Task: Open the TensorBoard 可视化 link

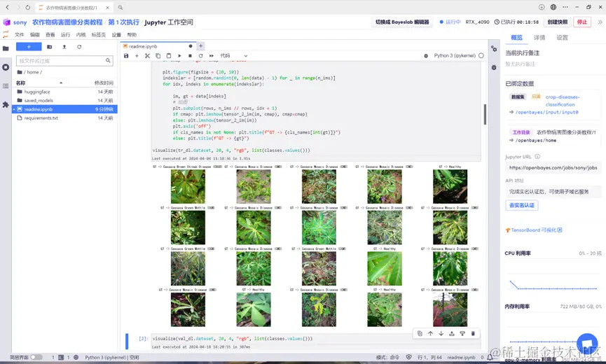Action: 534,230
